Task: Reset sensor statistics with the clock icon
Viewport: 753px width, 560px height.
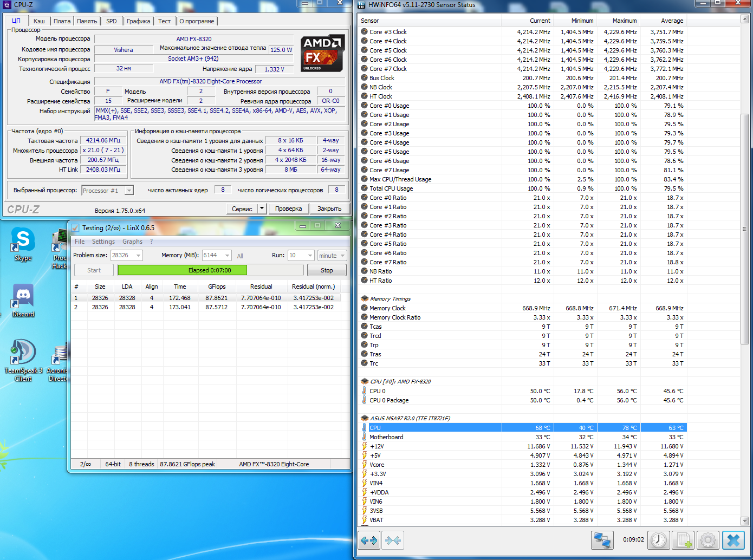Action: 659,540
